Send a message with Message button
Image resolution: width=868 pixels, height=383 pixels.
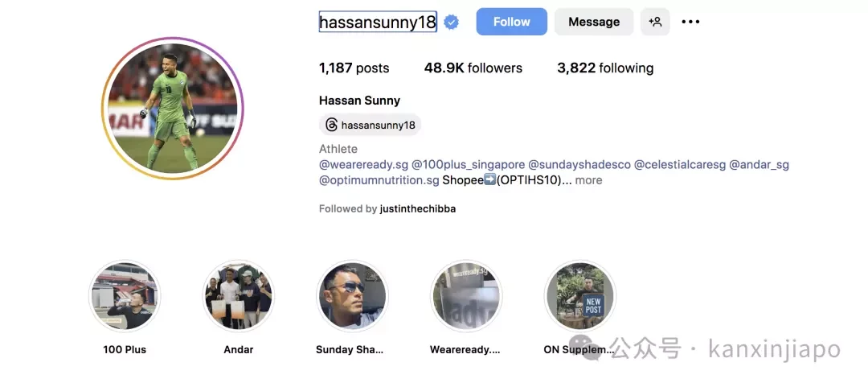[x=594, y=23]
